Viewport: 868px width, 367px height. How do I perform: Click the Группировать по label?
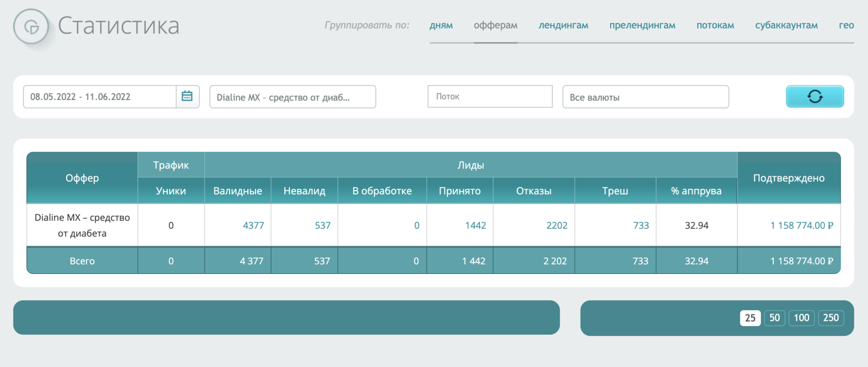(x=367, y=25)
